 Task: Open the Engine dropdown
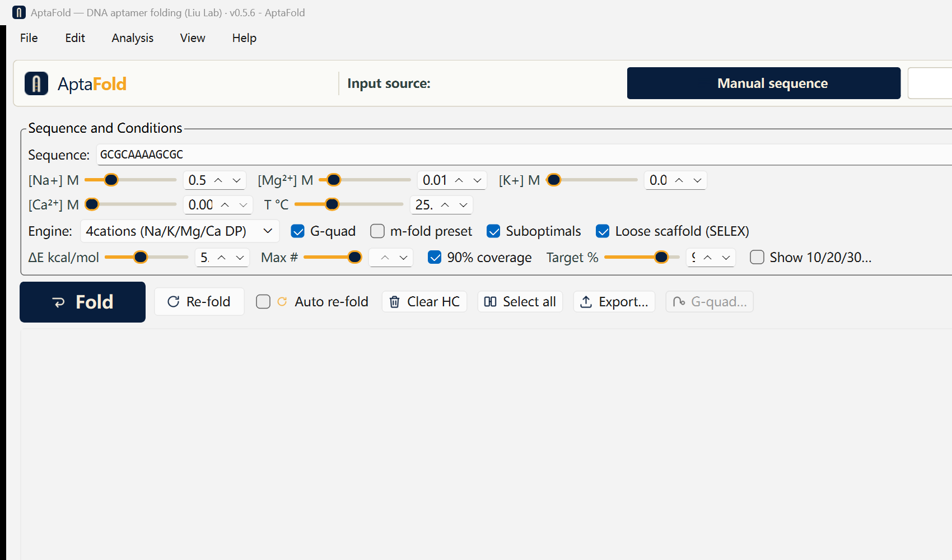click(x=180, y=231)
